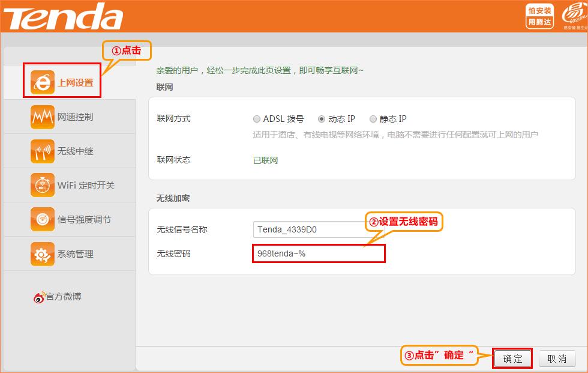Open the 信号强度调节 menu item

(x=70, y=219)
